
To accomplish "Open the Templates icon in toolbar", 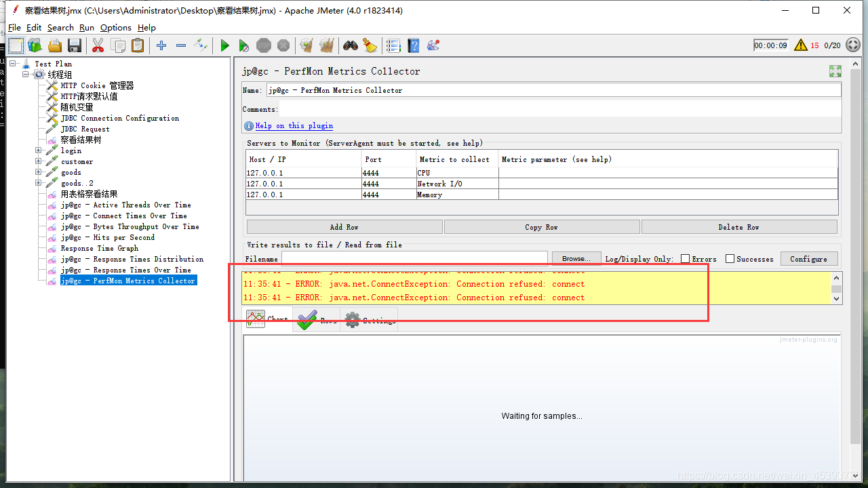I will [x=35, y=45].
